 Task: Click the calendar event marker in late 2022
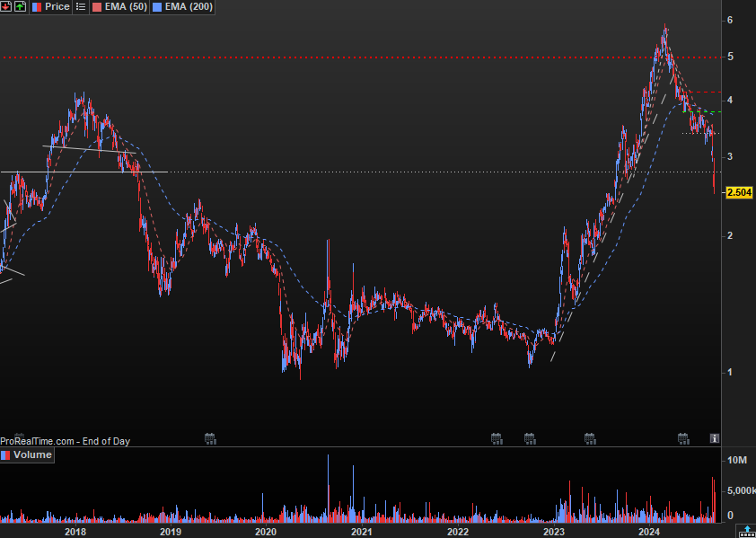[x=530, y=438]
